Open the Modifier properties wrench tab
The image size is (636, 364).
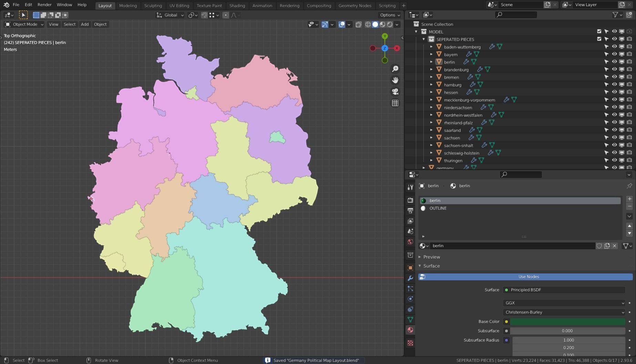(x=410, y=278)
